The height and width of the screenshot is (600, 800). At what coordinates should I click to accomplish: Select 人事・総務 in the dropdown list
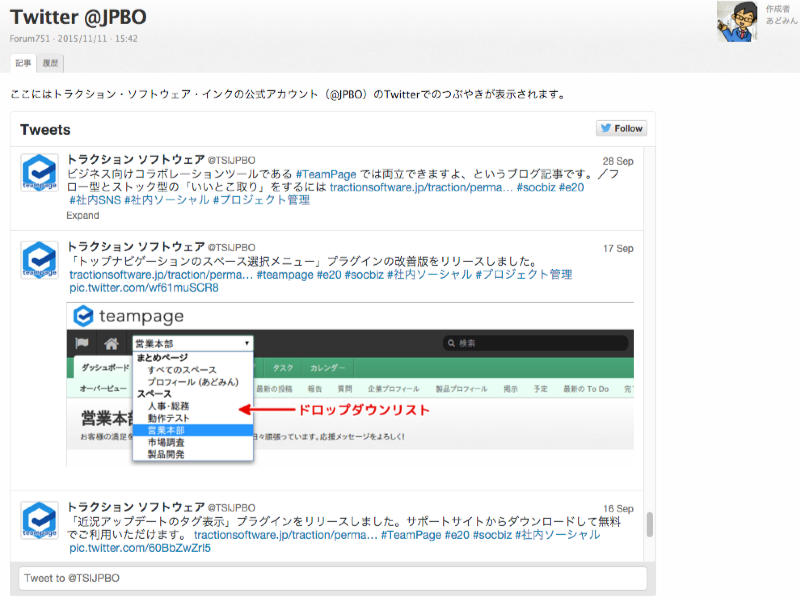tap(168, 406)
